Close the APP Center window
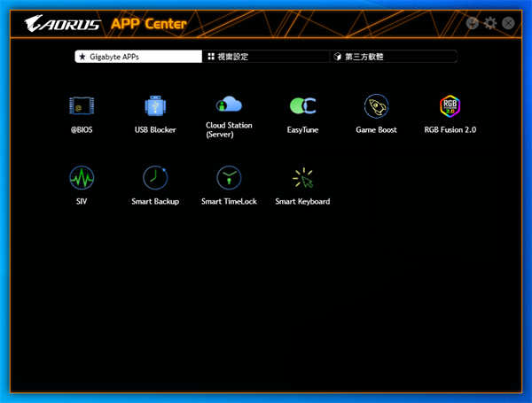 508,23
